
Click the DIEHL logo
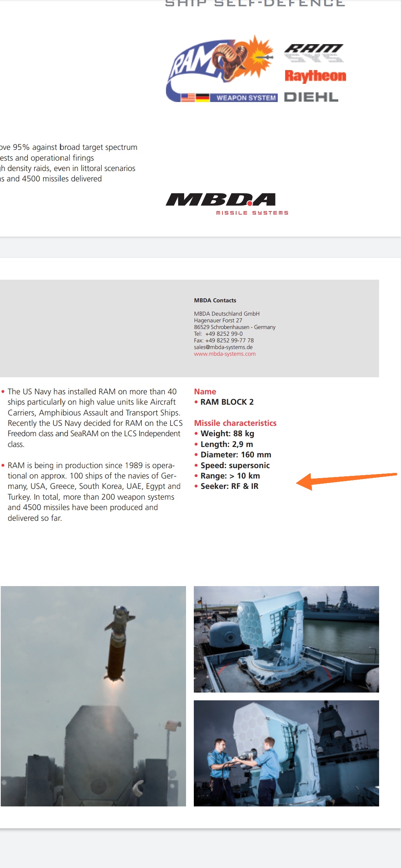tap(311, 97)
